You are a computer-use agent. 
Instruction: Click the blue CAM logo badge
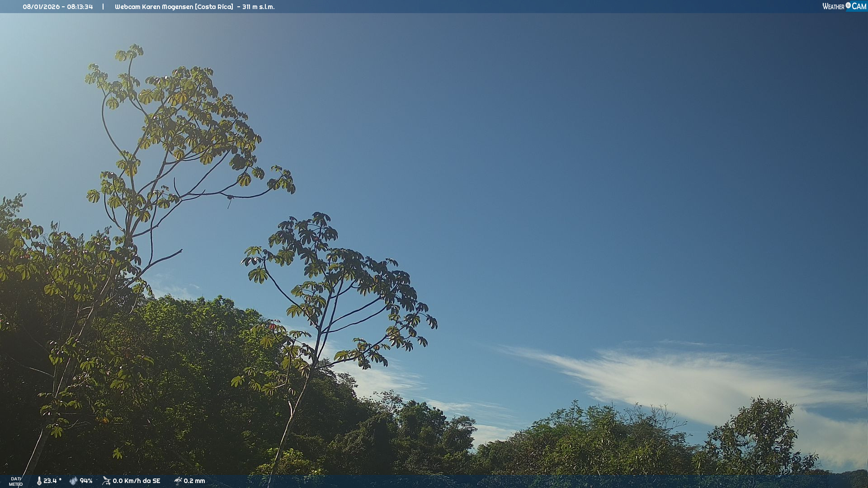coord(859,6)
